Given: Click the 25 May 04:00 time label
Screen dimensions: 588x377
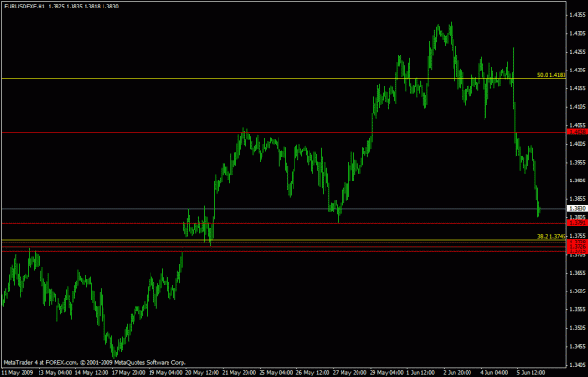Looking at the screenshot, I should 276,373.
